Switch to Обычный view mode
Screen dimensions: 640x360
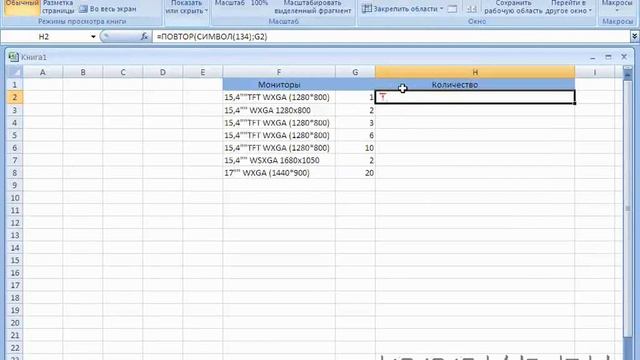22,7
